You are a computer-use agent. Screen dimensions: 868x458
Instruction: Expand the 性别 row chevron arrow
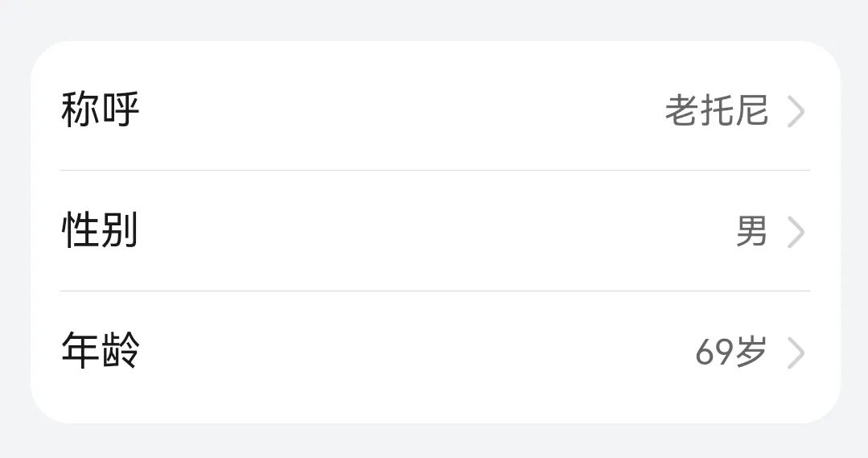pos(796,233)
